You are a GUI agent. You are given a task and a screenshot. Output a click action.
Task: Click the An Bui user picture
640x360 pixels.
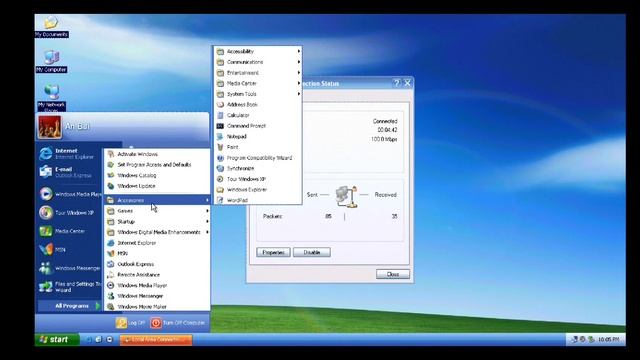(50, 127)
